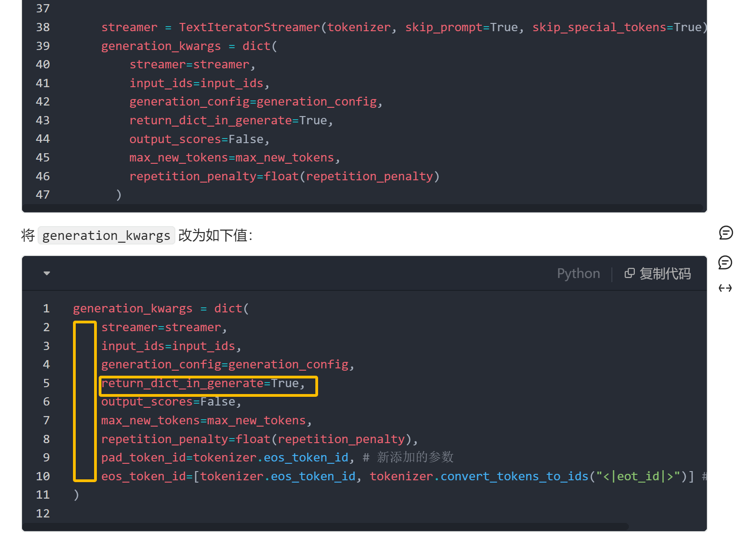Click line number 47 in the upper block
Image resolution: width=756 pixels, height=539 pixels.
pos(43,195)
